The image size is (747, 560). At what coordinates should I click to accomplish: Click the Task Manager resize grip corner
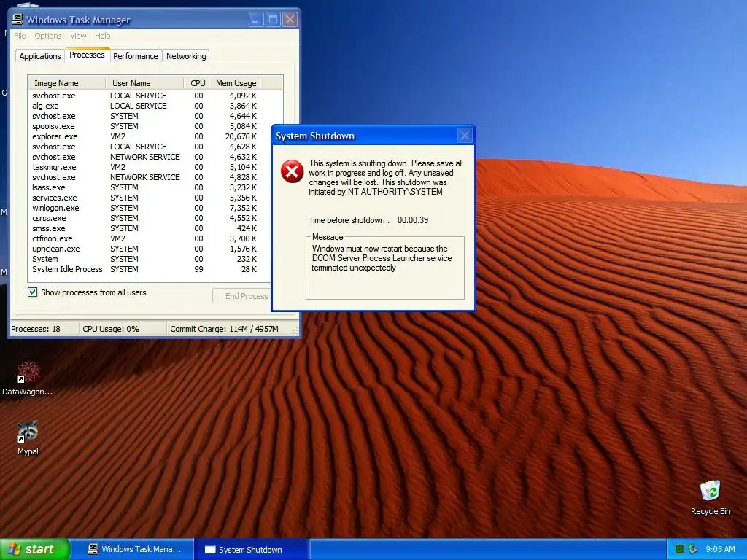point(295,330)
